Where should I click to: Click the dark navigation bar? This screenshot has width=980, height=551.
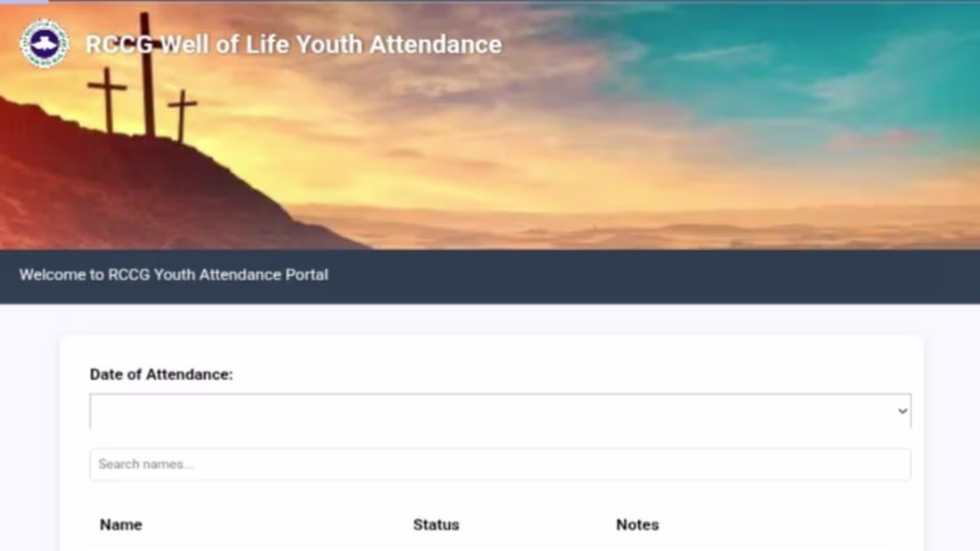[624, 275]
